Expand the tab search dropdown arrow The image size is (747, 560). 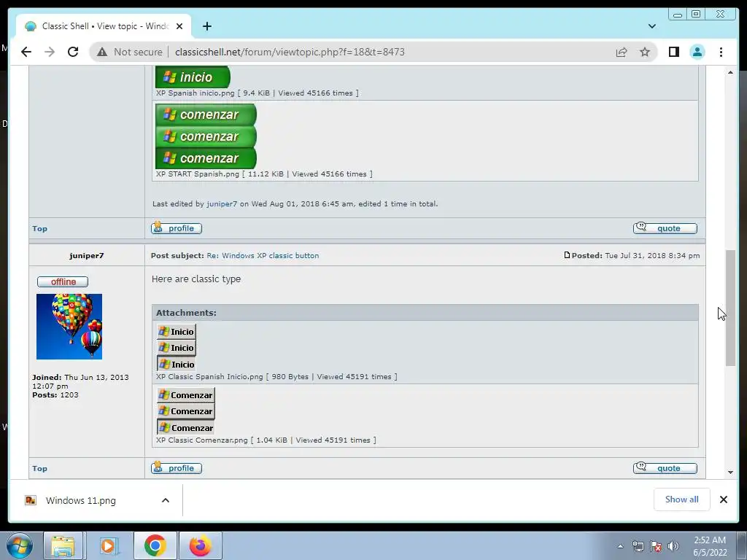651,26
